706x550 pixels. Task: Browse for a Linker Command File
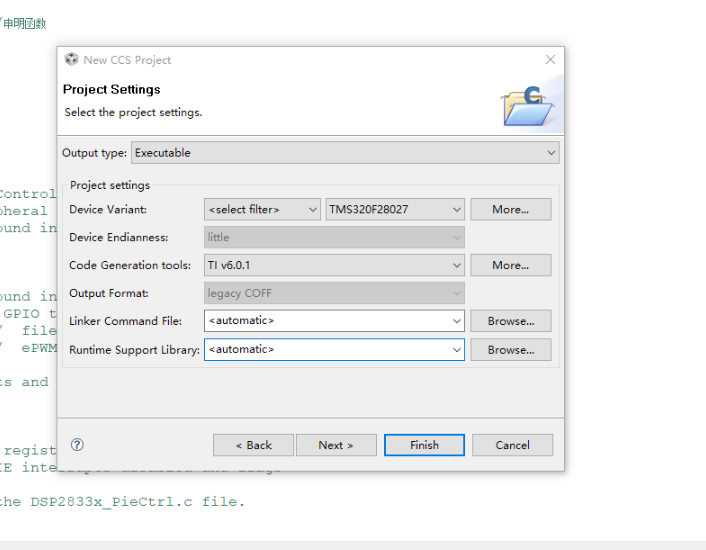point(510,321)
